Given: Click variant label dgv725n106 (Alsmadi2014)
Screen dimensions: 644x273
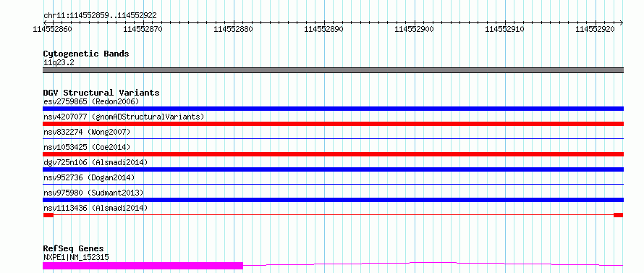Looking at the screenshot, I should pos(96,162).
